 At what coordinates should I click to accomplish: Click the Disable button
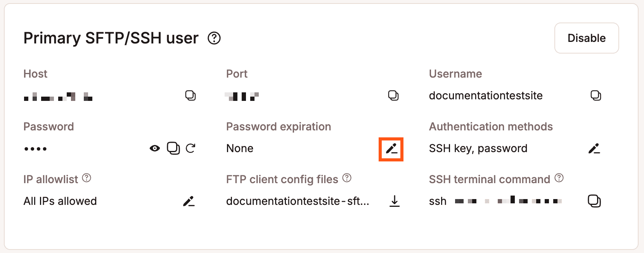click(x=586, y=38)
